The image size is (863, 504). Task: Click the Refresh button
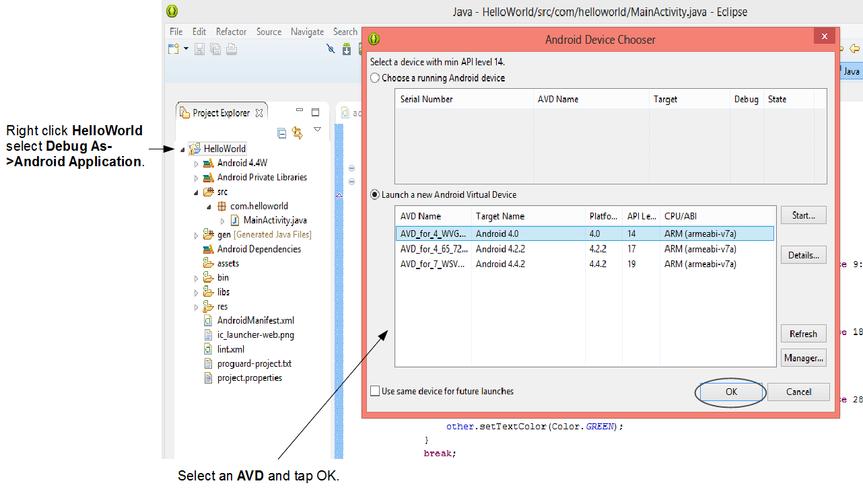point(804,334)
